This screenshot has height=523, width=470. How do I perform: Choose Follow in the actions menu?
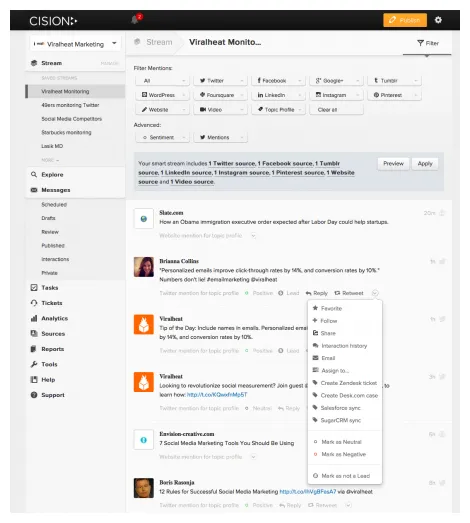[345, 321]
